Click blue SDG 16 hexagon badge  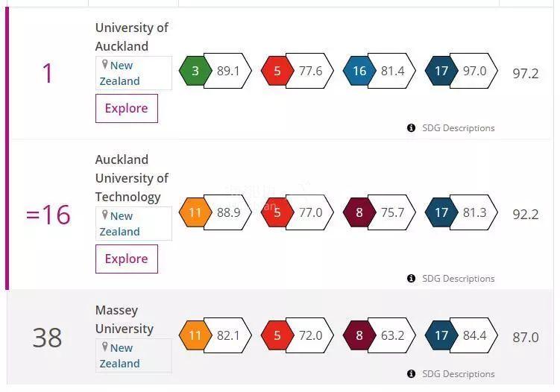tap(359, 71)
